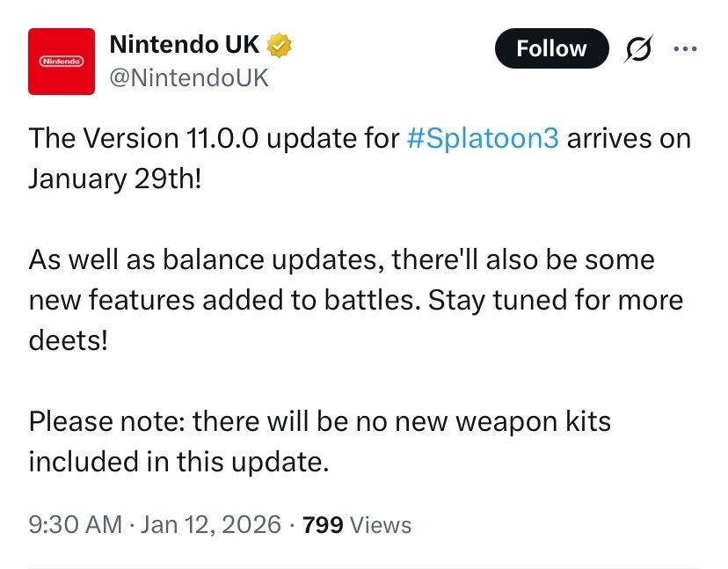Follow the Nintendo UK account

click(x=551, y=48)
